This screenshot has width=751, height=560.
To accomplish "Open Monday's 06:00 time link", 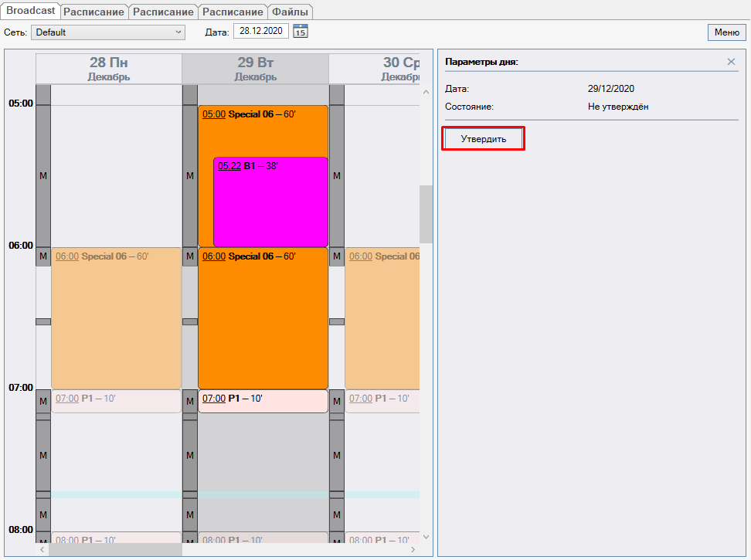I will 67,256.
